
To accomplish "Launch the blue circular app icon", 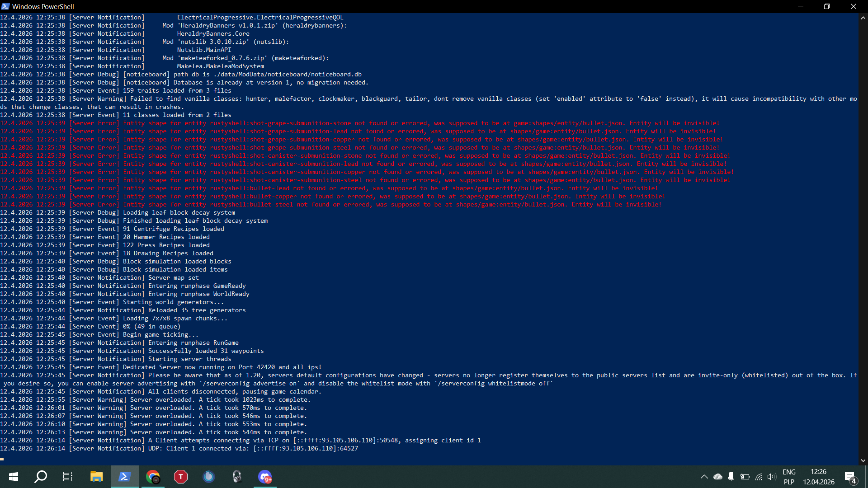I will tap(208, 477).
